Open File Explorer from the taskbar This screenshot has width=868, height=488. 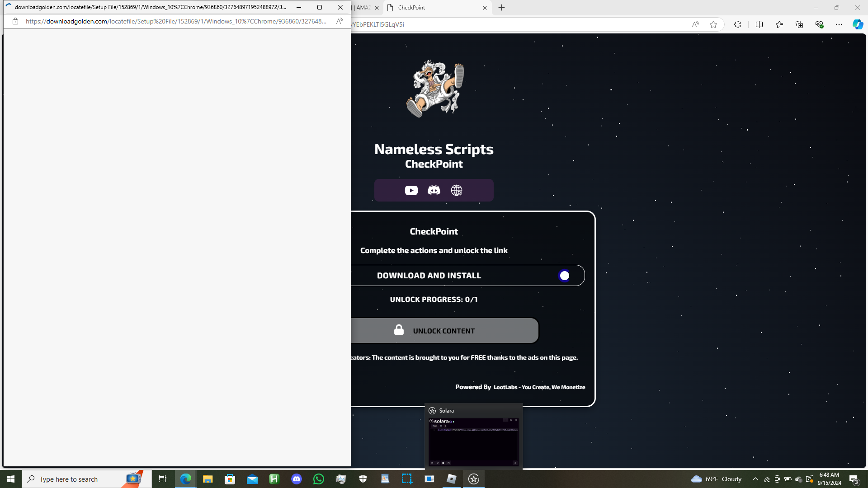point(208,479)
